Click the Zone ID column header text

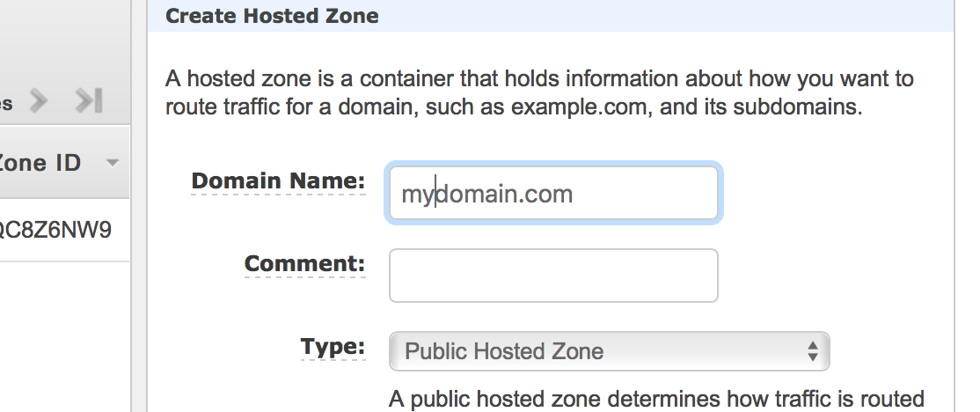(40, 163)
